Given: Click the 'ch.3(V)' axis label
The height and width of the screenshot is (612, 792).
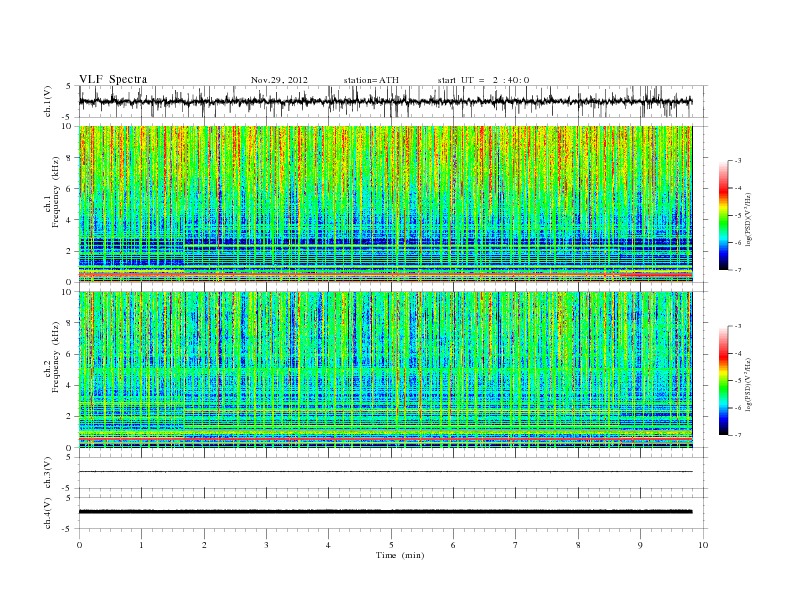Looking at the screenshot, I should click(48, 473).
